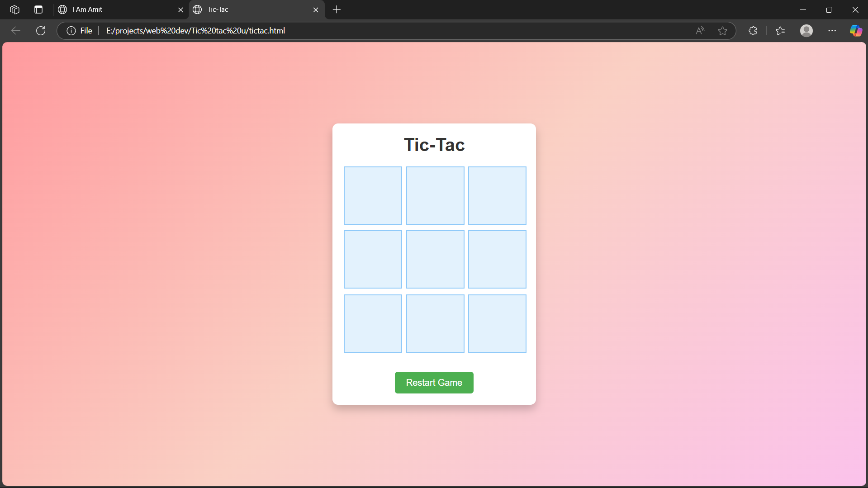Click the Restart Game button
This screenshot has height=488, width=868.
click(434, 383)
